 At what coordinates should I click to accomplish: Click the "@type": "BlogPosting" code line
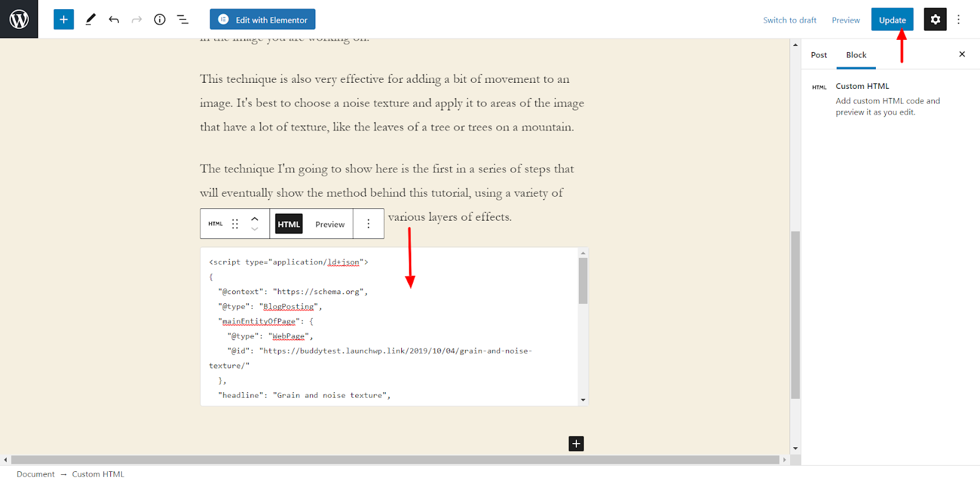[x=270, y=306]
